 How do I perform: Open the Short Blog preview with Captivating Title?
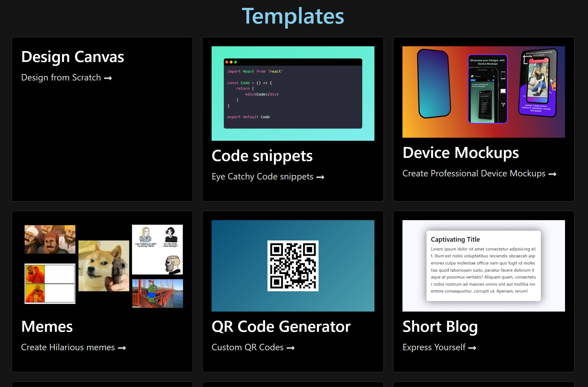[484, 266]
